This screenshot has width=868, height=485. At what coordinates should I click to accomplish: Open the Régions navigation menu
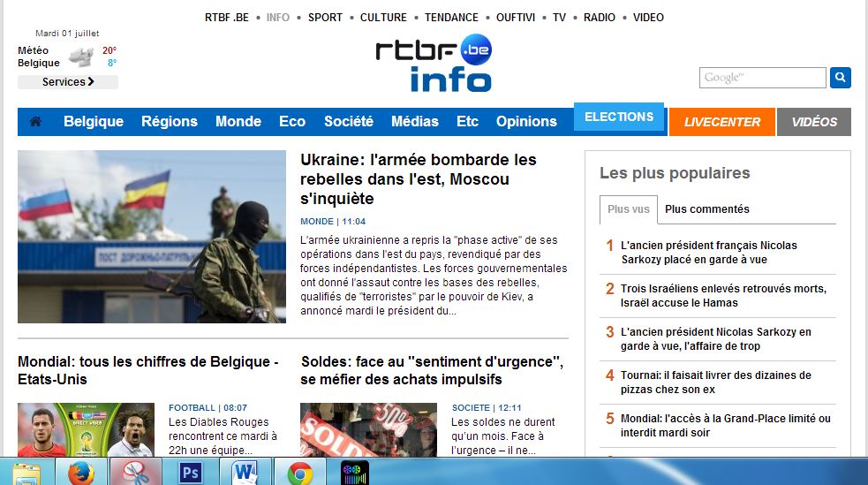(170, 122)
